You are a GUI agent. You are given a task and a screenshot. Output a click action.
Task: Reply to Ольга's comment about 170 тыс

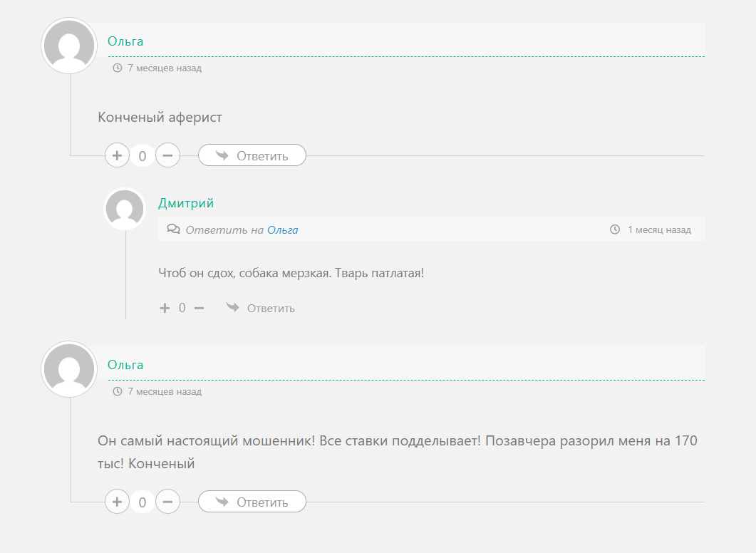(x=252, y=502)
